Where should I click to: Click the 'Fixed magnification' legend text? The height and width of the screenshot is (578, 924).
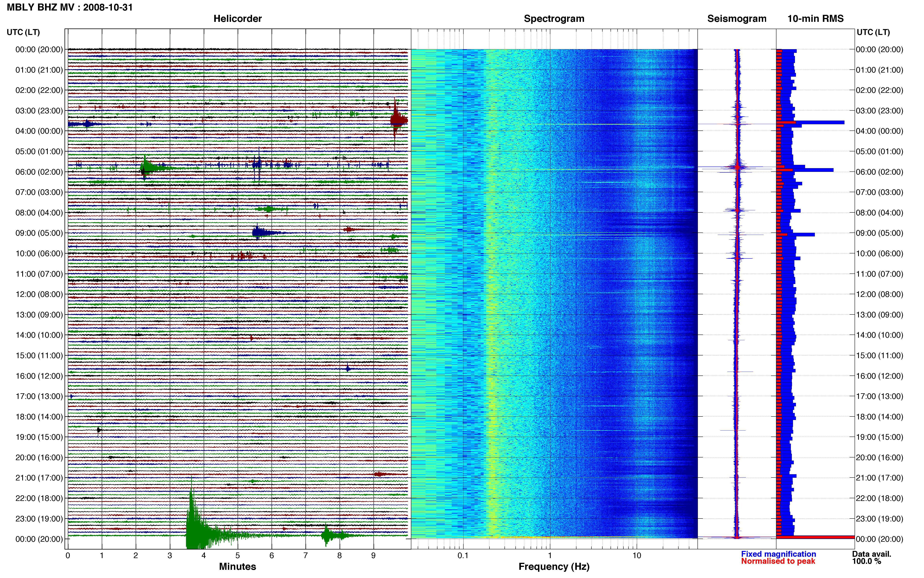(x=778, y=554)
